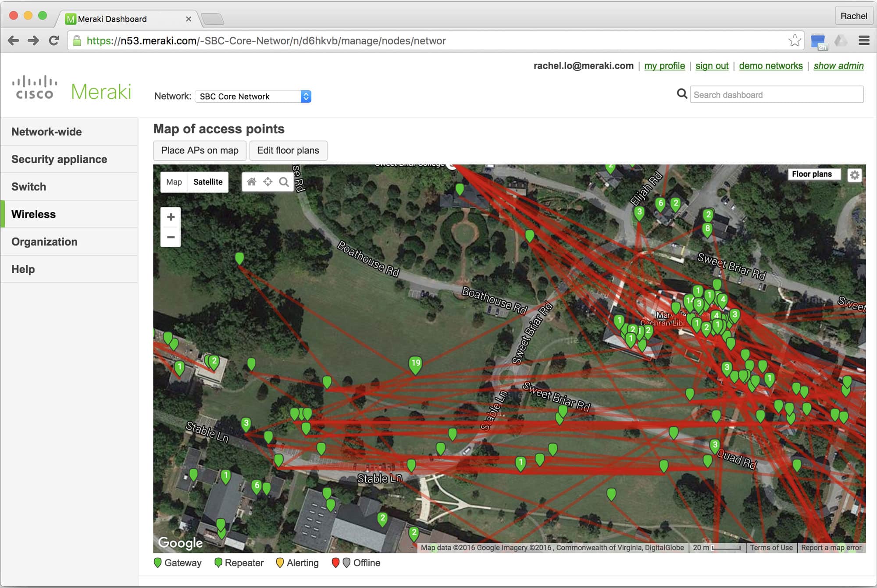Click the cluster marker labeled 19
The image size is (877, 588).
click(415, 363)
